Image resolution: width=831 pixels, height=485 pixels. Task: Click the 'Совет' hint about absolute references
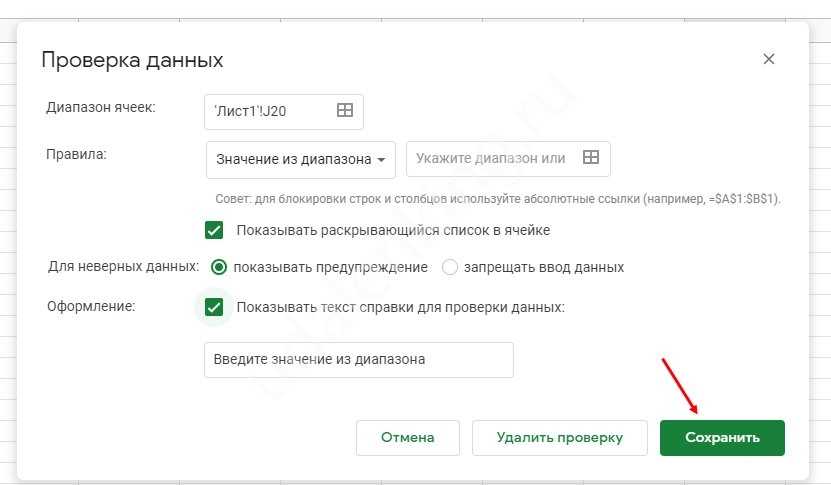(x=498, y=199)
